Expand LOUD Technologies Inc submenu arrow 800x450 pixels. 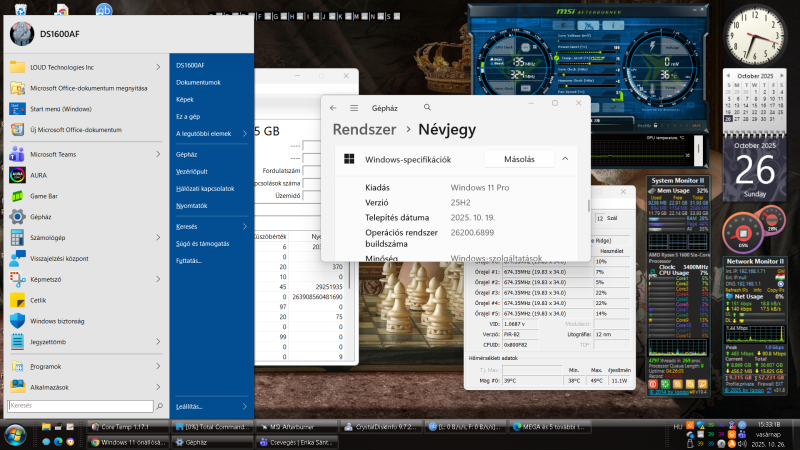click(x=158, y=67)
